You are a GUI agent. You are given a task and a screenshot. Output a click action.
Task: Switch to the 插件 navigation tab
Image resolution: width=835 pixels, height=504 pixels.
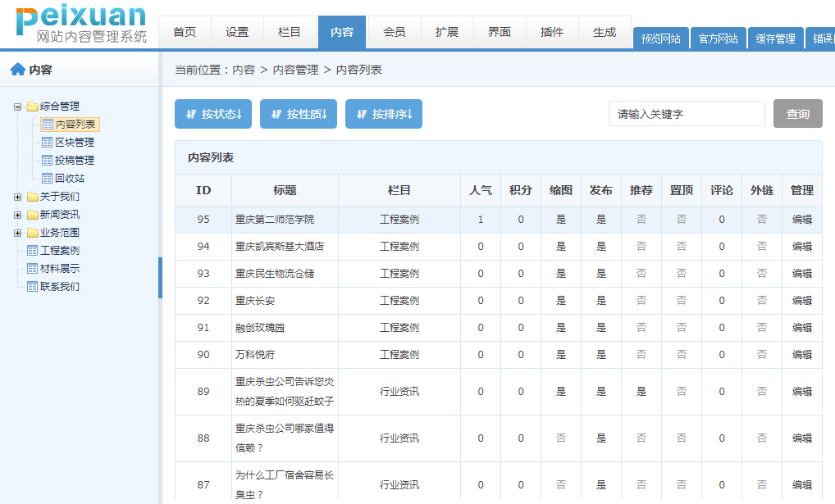tap(552, 33)
